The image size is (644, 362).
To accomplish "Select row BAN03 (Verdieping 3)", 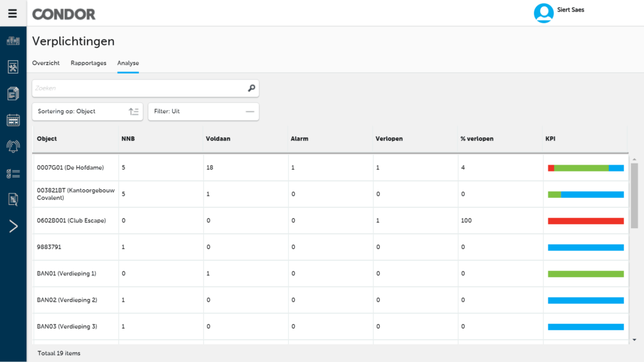I will tap(330, 327).
